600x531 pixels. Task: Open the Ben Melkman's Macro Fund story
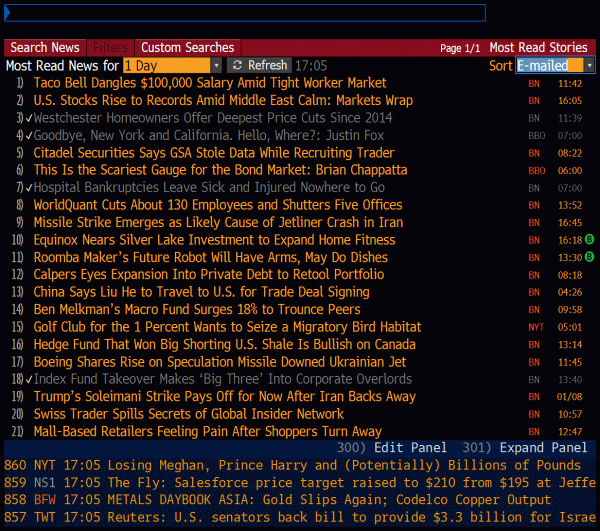click(197, 309)
